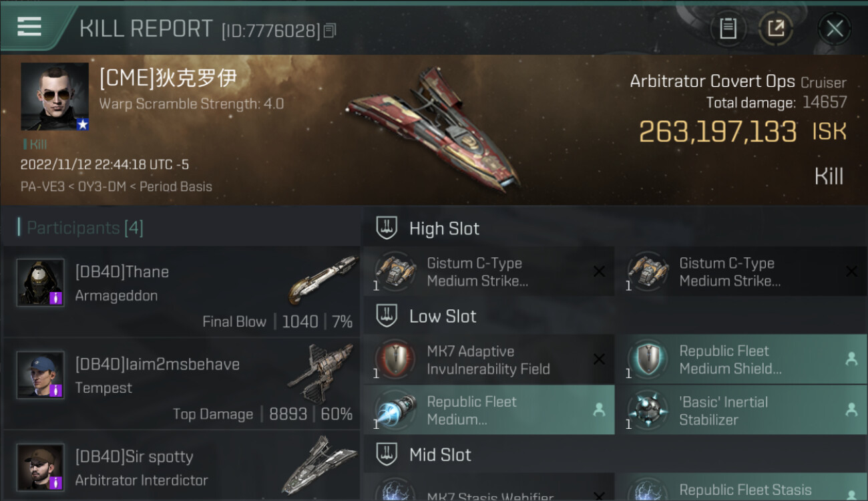Open the Participants [4] list heading

(85, 228)
